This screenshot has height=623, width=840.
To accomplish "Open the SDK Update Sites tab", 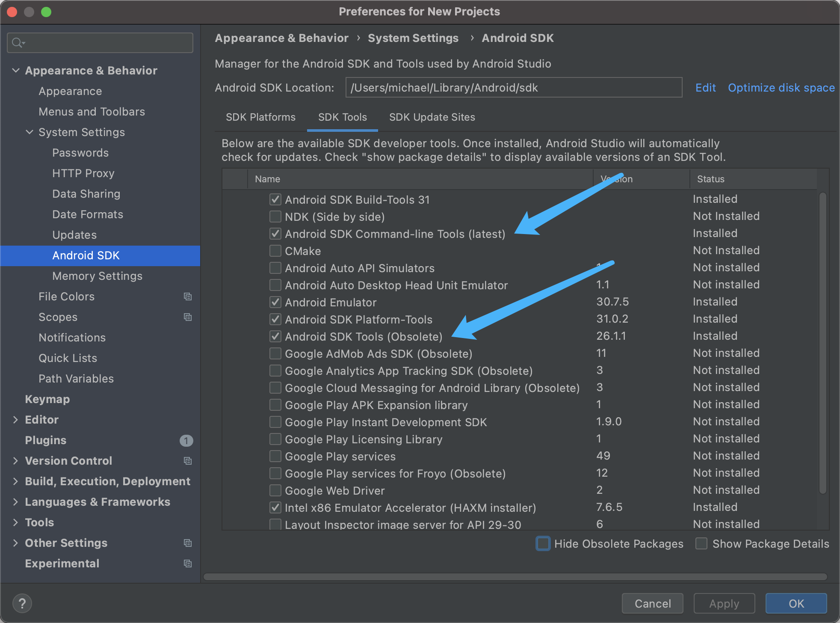I will point(432,117).
